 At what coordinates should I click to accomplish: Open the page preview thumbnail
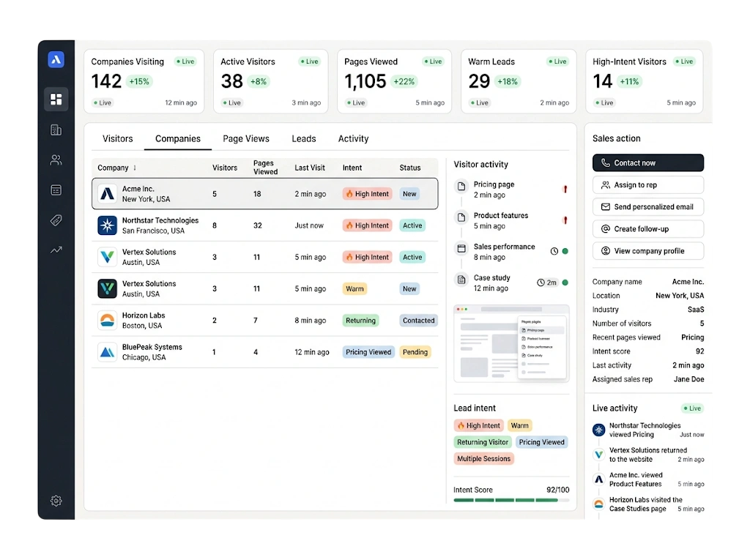click(x=511, y=343)
